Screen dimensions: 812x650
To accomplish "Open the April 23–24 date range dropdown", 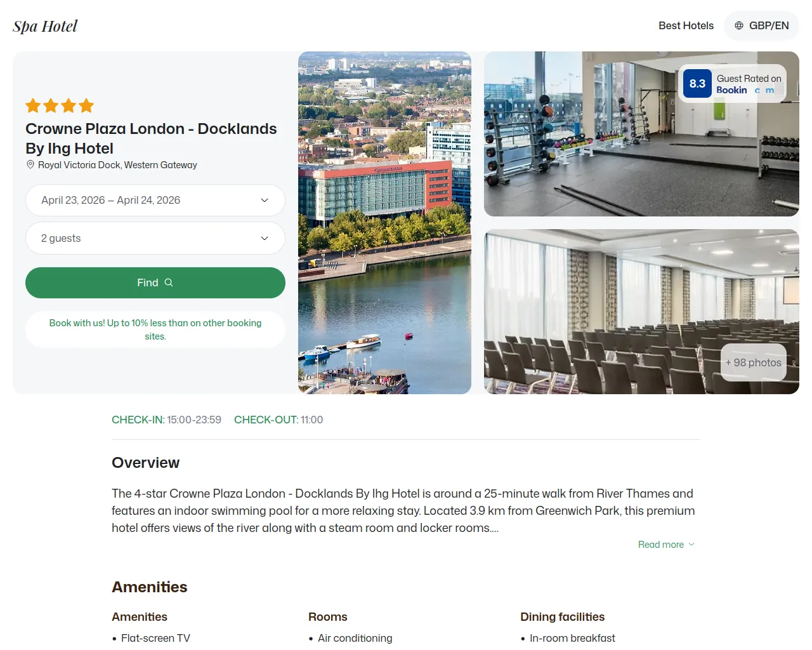I will (146, 201).
